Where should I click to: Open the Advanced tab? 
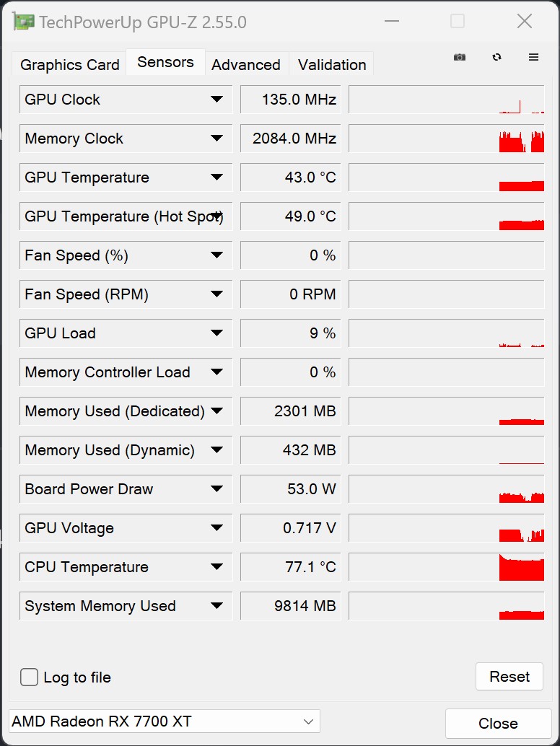pos(246,65)
